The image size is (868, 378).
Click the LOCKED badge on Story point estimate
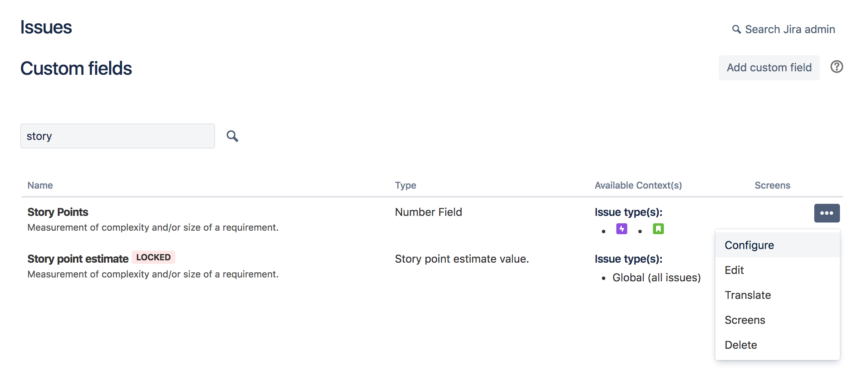[153, 257]
